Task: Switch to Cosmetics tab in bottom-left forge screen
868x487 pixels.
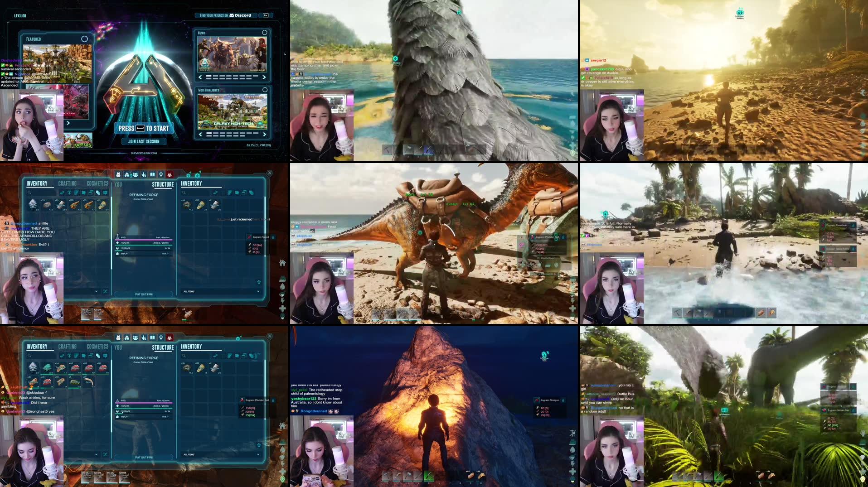Action: tap(97, 347)
